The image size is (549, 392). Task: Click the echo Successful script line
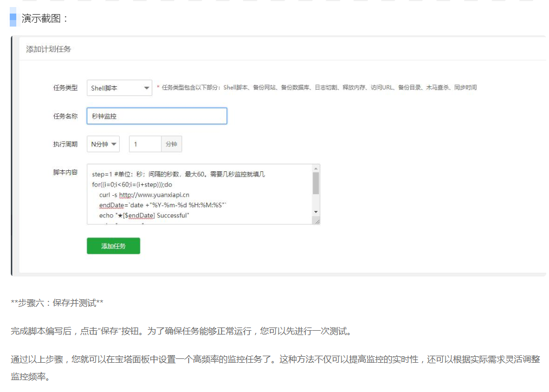coord(144,215)
